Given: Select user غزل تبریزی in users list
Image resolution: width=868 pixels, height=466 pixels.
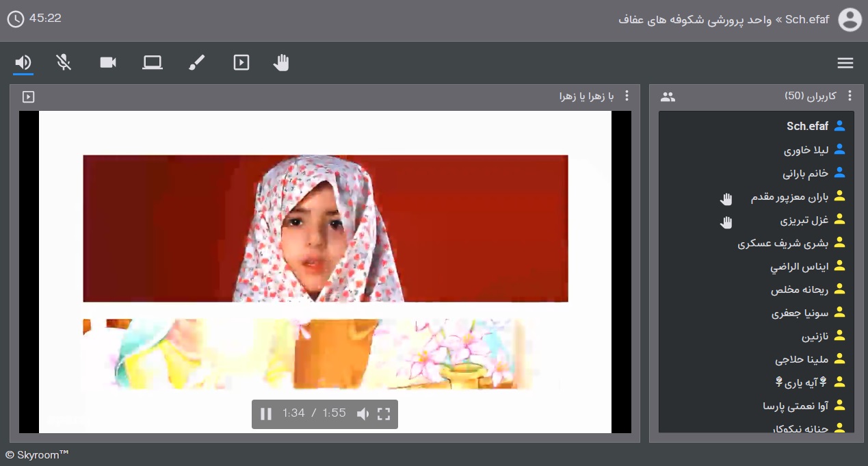Looking at the screenshot, I should coord(804,220).
